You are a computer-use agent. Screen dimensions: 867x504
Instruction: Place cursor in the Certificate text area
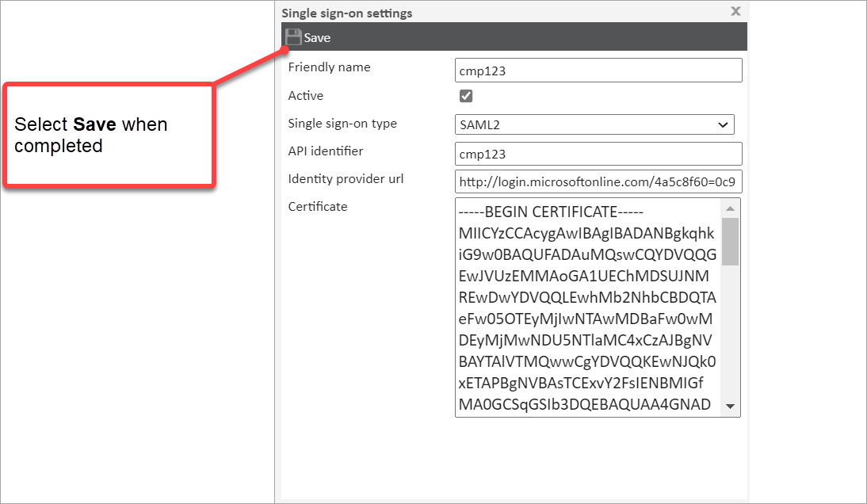[x=586, y=309]
